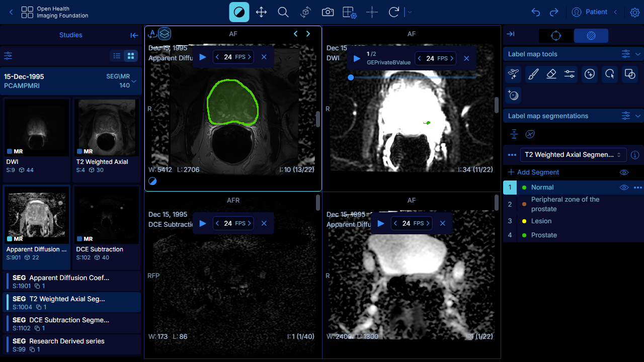Switch to the segmentation panel tab
The height and width of the screenshot is (362, 644).
click(591, 36)
